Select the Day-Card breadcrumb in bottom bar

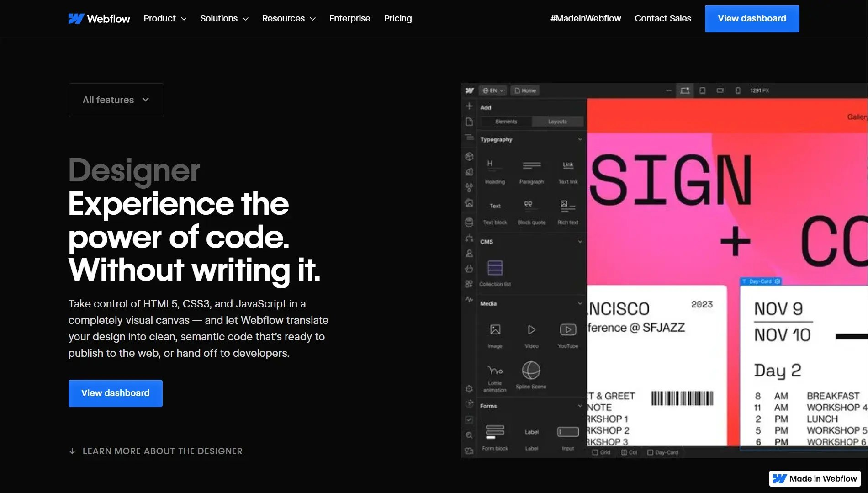coord(663,452)
